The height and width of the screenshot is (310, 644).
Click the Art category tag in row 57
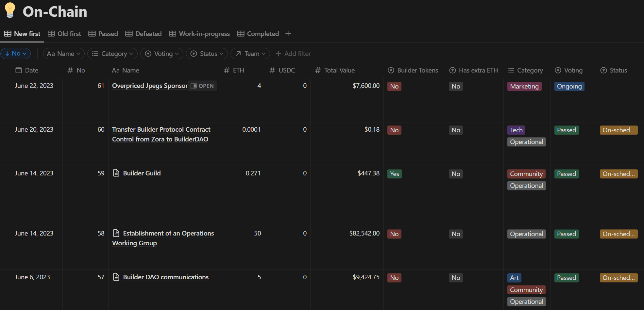pos(514,278)
